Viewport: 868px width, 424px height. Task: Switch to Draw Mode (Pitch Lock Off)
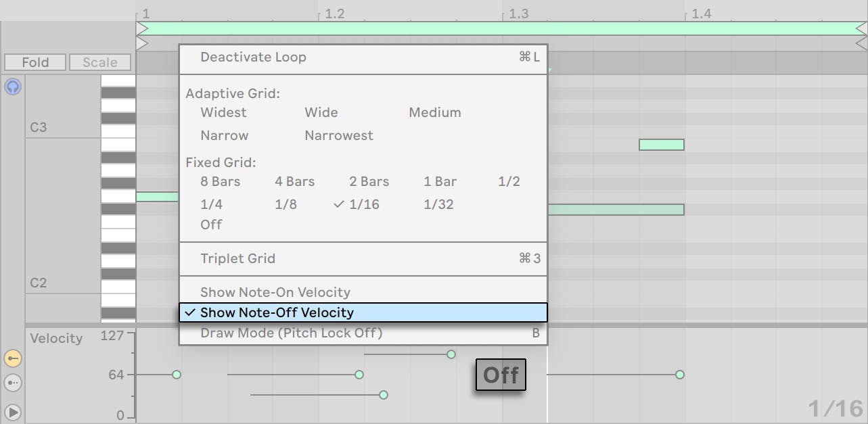[x=291, y=333]
